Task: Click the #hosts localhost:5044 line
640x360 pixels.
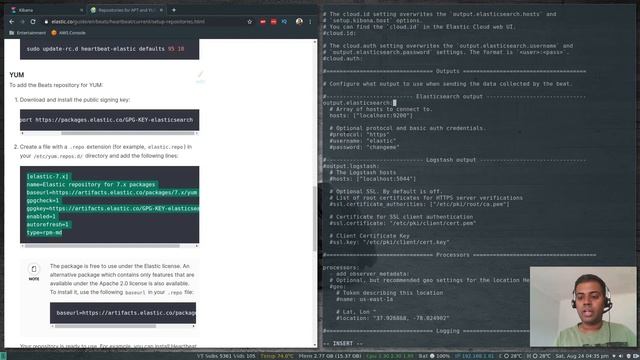Action: click(x=373, y=179)
